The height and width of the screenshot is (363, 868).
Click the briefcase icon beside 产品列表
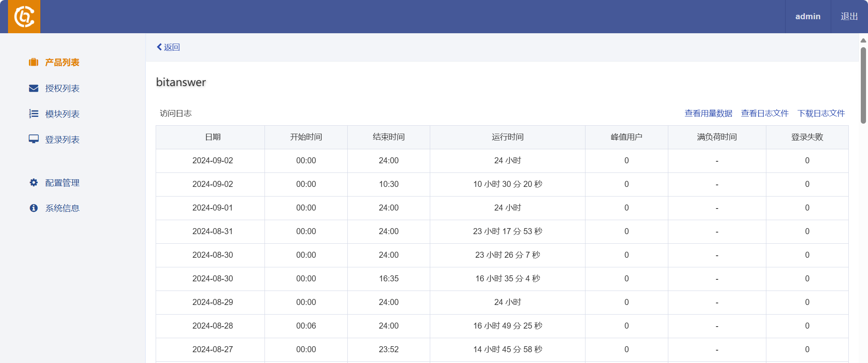(34, 62)
